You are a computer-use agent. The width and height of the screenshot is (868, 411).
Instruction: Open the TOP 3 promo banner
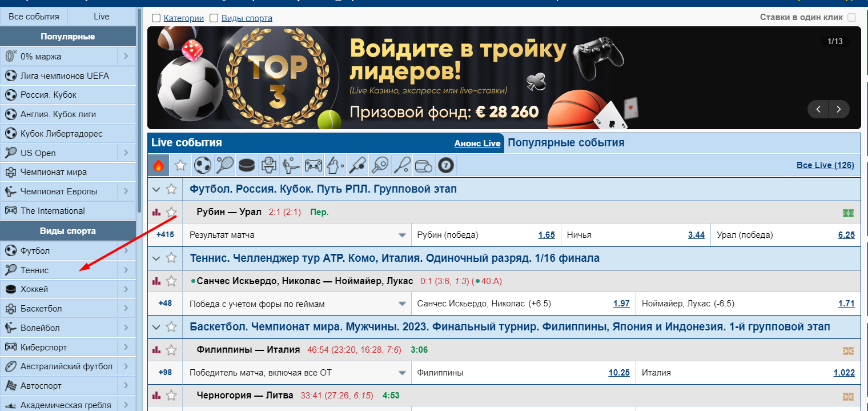tap(504, 78)
